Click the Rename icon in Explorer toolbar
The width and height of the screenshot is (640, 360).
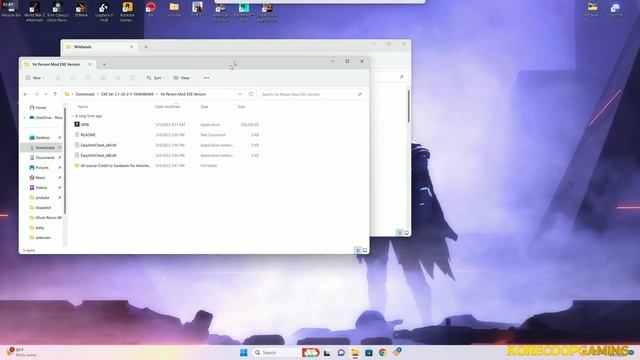coord(102,78)
